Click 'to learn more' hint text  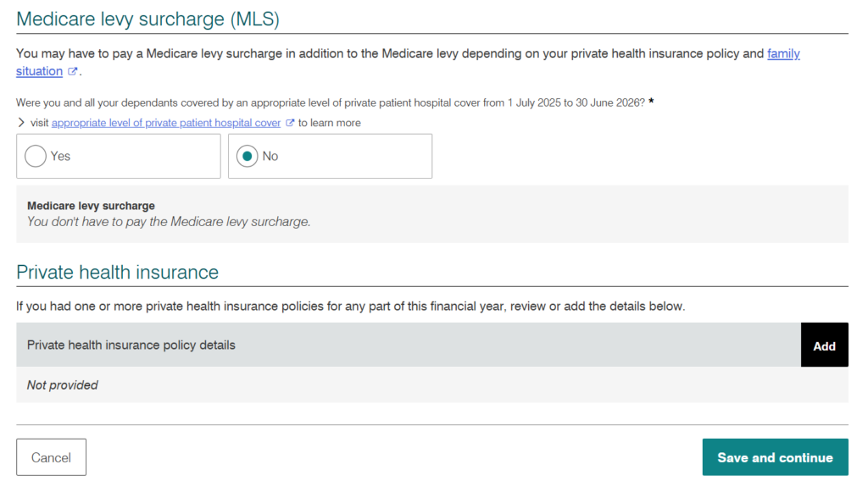(330, 123)
